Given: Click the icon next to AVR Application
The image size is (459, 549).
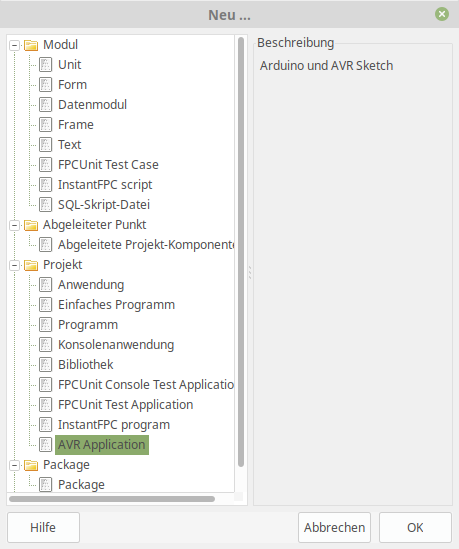Looking at the screenshot, I should coord(46,445).
